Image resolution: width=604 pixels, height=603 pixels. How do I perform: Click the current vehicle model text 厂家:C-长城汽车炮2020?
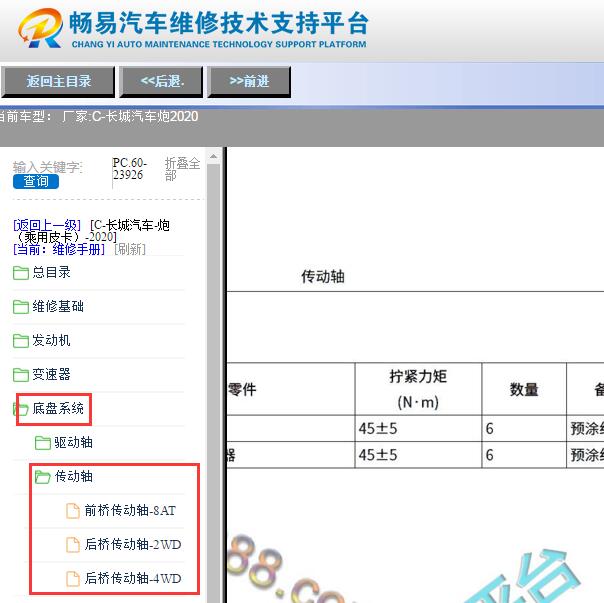click(x=130, y=116)
